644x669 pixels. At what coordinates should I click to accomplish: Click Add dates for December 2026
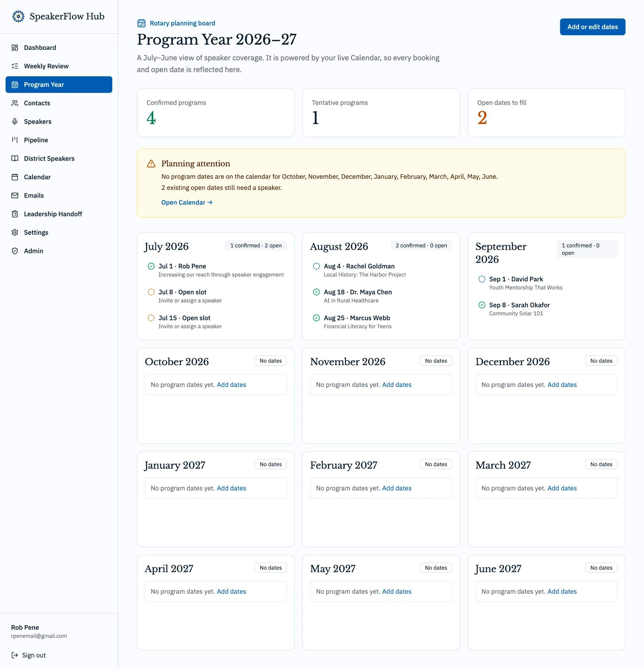(562, 385)
